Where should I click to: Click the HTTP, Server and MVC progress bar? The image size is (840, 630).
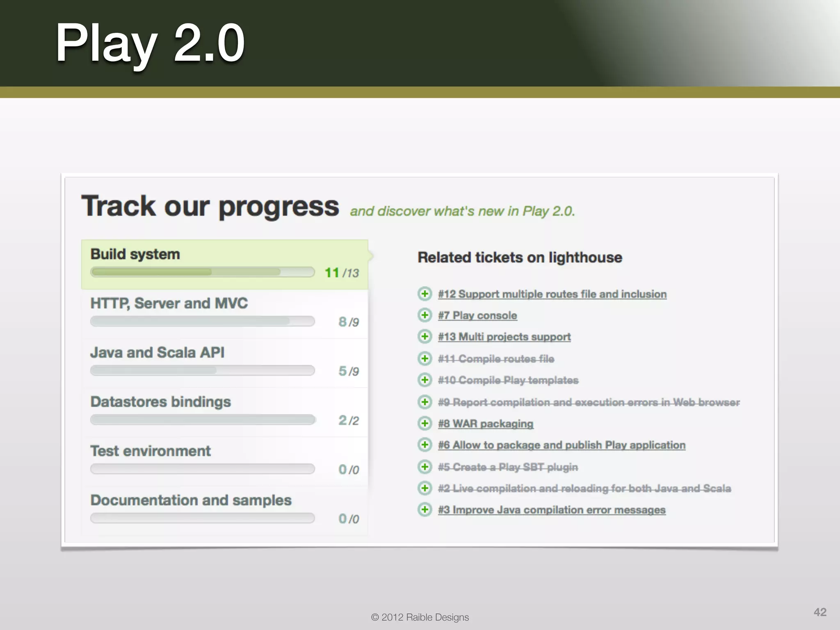pyautogui.click(x=202, y=321)
